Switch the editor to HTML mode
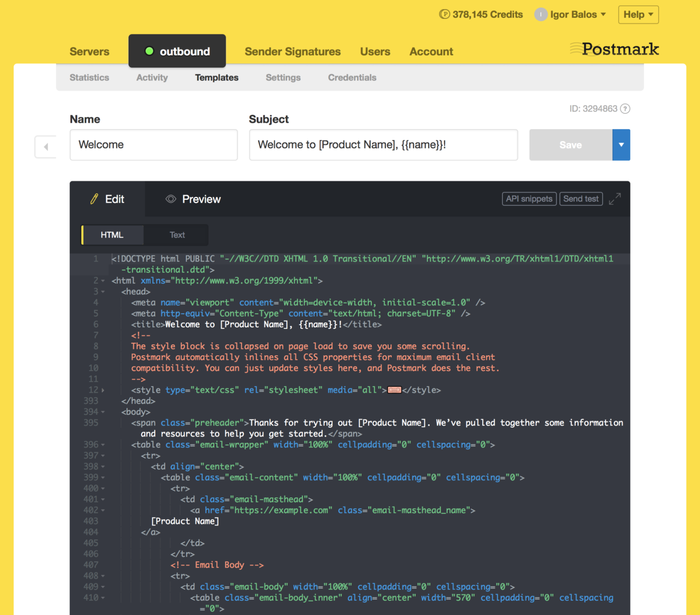 click(x=112, y=235)
